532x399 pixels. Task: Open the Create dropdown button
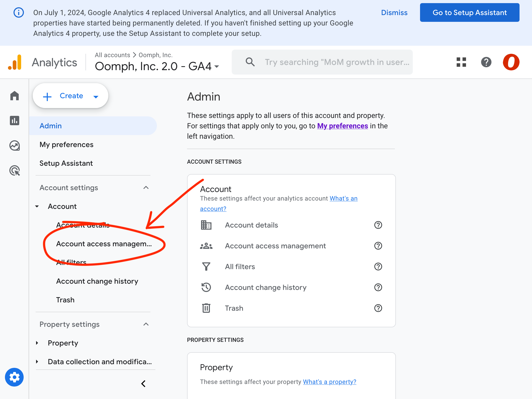71,96
